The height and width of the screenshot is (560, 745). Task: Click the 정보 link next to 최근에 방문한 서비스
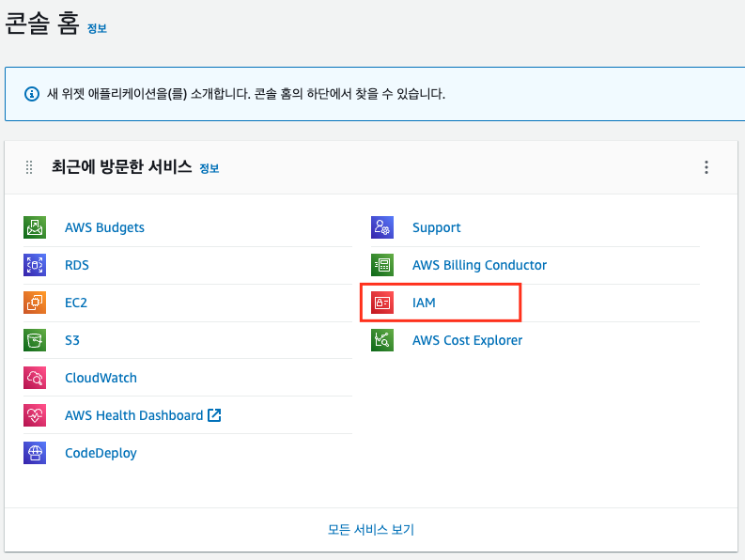tap(210, 168)
